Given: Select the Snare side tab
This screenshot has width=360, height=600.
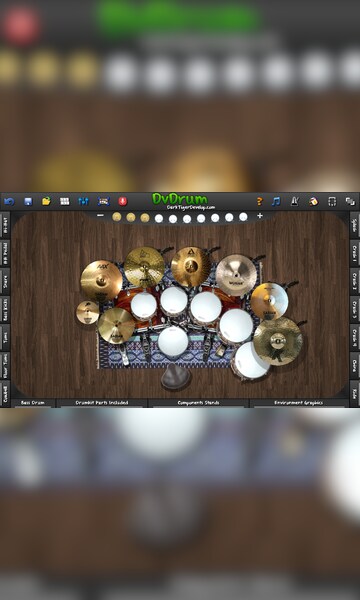Looking at the screenshot, I should point(5,281).
